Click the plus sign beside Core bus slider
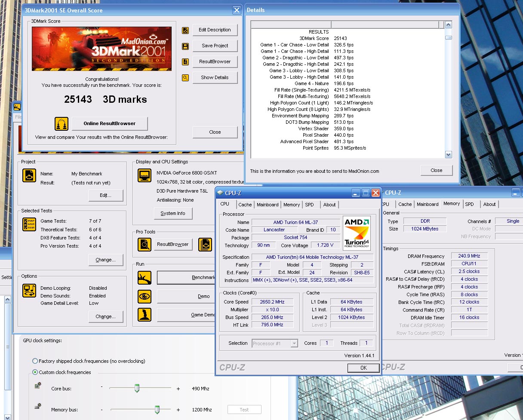This screenshot has height=420, width=523. point(178,389)
